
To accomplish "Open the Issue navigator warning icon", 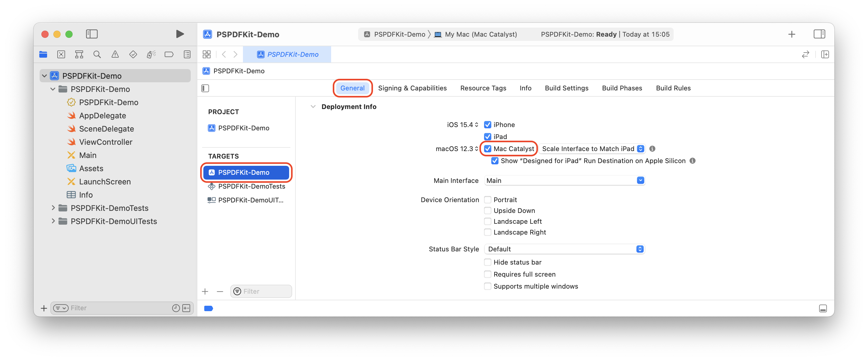I will coord(115,54).
